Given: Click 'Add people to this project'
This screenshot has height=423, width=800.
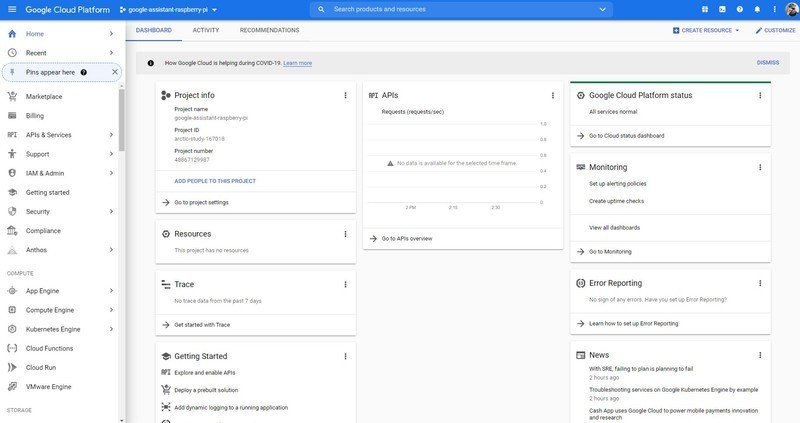Looking at the screenshot, I should (x=215, y=181).
